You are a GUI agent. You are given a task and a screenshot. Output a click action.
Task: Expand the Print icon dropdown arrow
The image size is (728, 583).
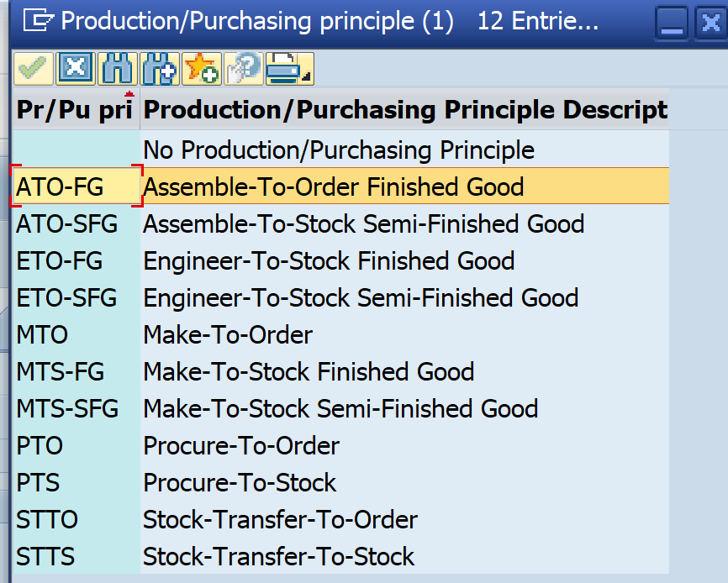click(307, 77)
